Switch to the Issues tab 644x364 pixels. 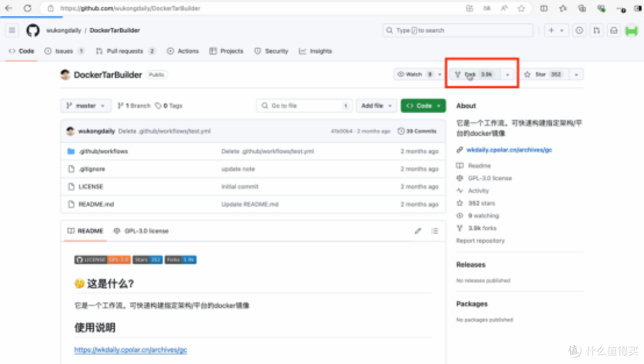pos(64,51)
